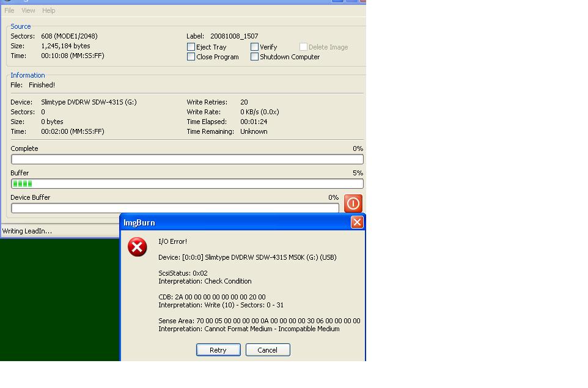This screenshot has width=588, height=388.
Task: Click the label value 20081008_1507
Action: (x=234, y=36)
